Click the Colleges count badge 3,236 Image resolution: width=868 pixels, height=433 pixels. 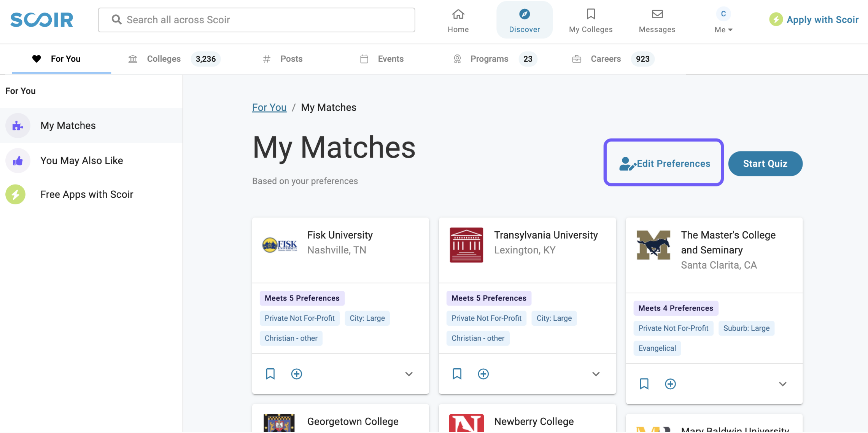pyautogui.click(x=206, y=59)
